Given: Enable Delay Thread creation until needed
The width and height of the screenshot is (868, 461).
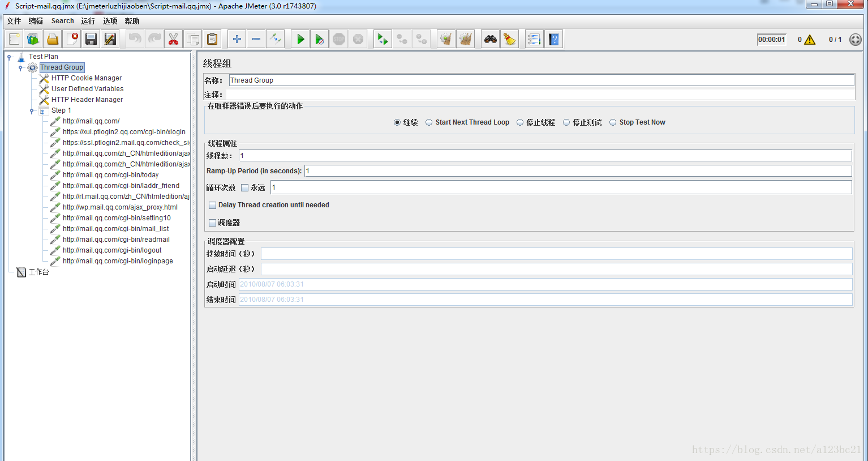Looking at the screenshot, I should (213, 205).
